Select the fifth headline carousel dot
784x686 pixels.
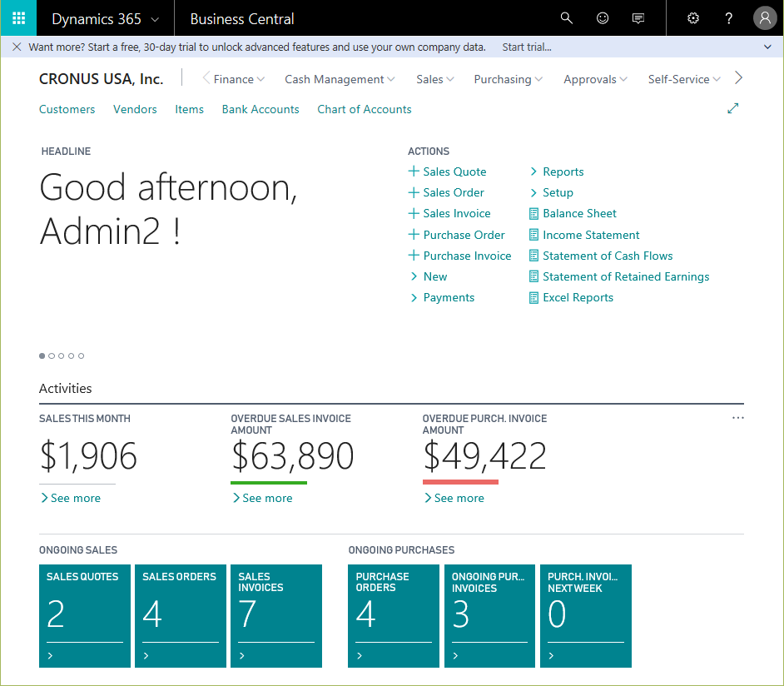click(81, 356)
